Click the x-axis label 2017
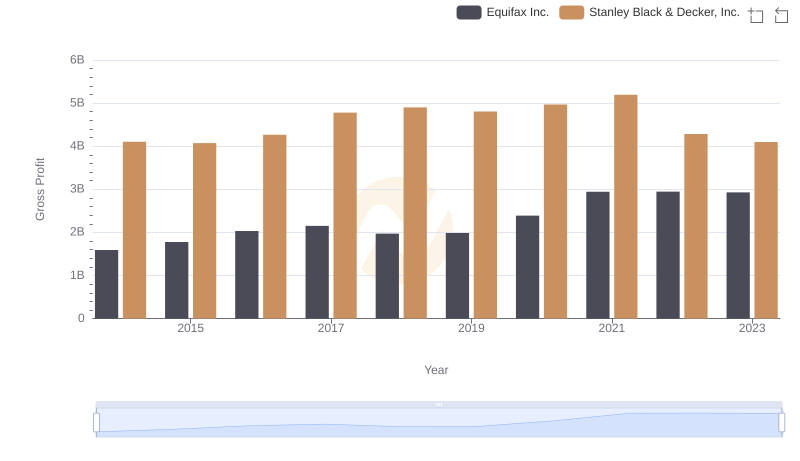The height and width of the screenshot is (461, 800). [x=331, y=328]
